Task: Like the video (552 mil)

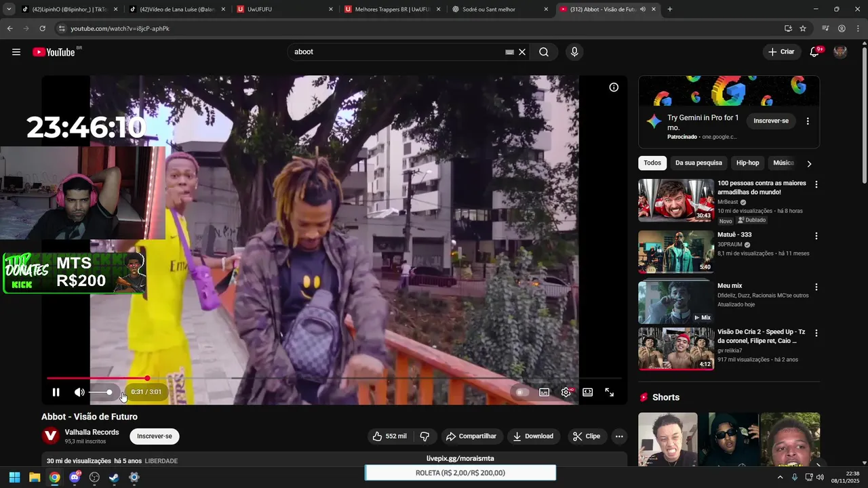Action: (389, 436)
